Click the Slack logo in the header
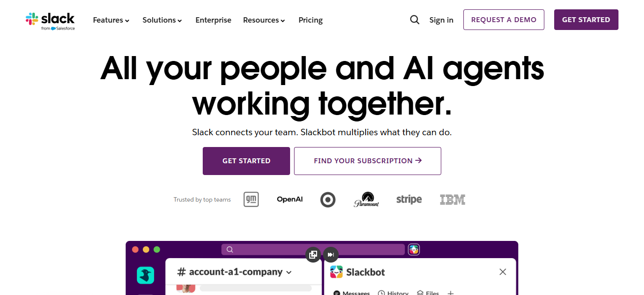 click(x=50, y=20)
